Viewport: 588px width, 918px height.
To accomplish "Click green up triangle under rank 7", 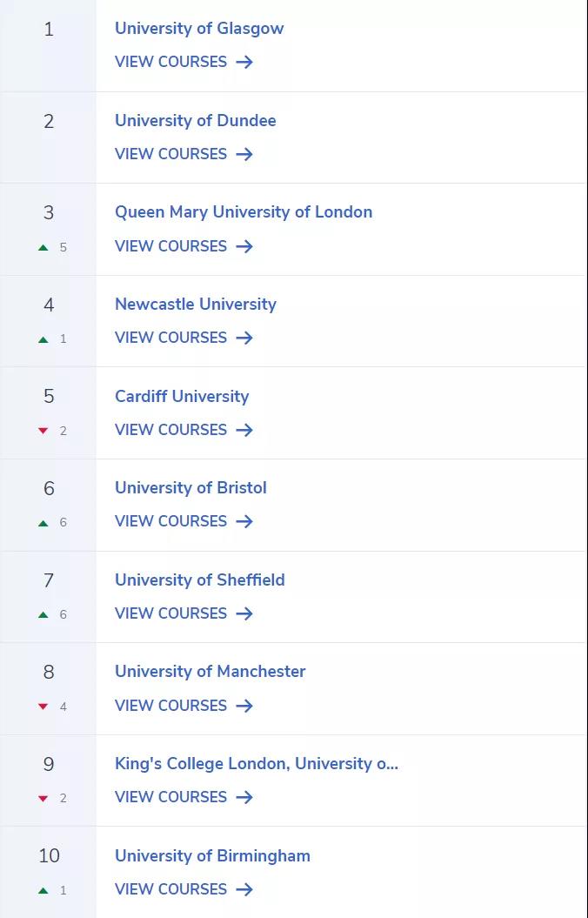I will [43, 614].
